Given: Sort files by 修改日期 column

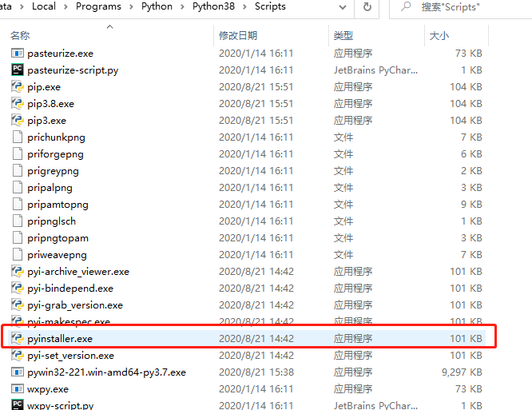Looking at the screenshot, I should point(238,35).
